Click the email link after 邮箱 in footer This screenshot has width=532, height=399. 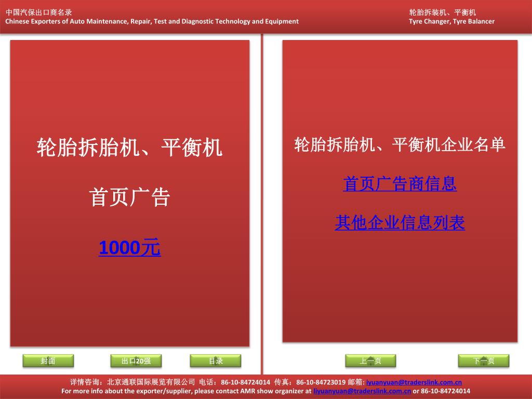(414, 382)
